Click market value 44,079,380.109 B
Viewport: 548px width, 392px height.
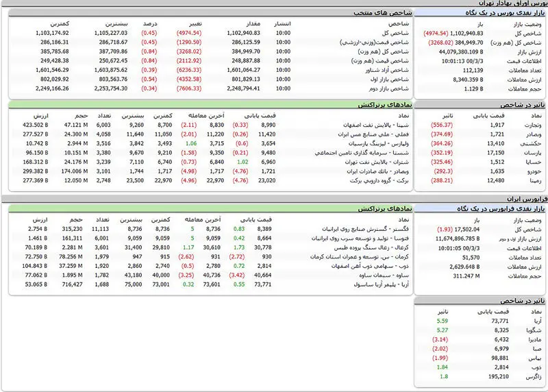(461, 52)
